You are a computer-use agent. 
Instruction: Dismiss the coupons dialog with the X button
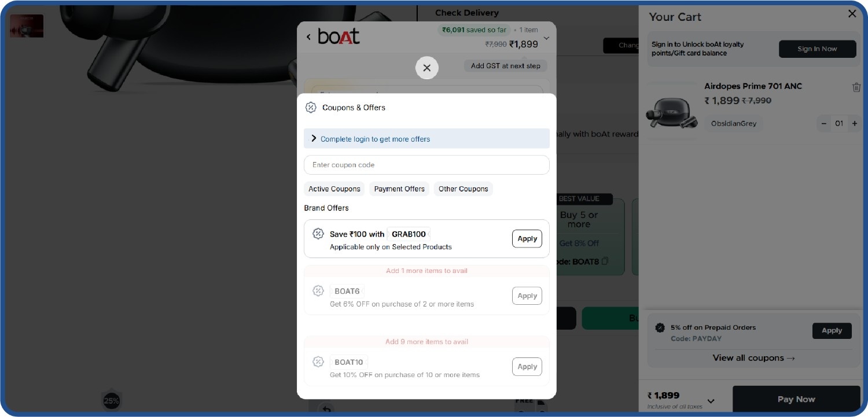[426, 68]
